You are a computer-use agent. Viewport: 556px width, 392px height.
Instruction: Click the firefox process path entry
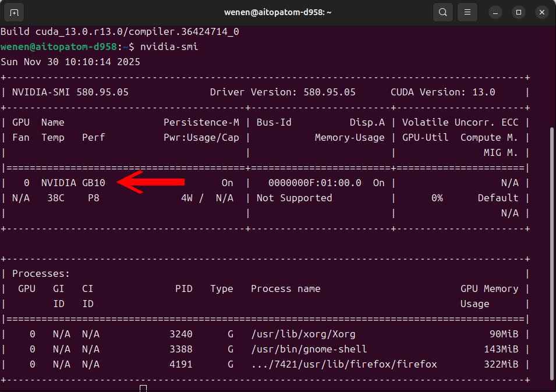click(x=343, y=364)
